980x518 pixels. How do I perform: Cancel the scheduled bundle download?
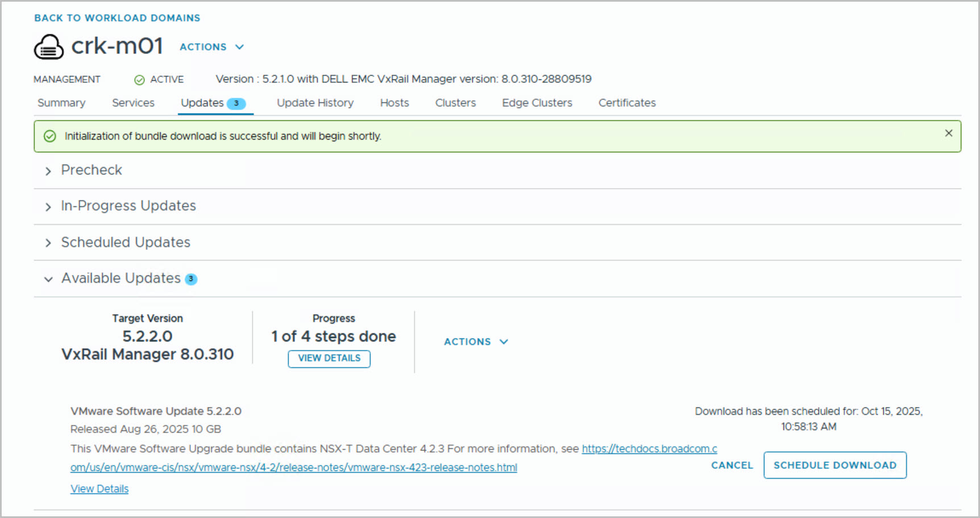pos(732,465)
